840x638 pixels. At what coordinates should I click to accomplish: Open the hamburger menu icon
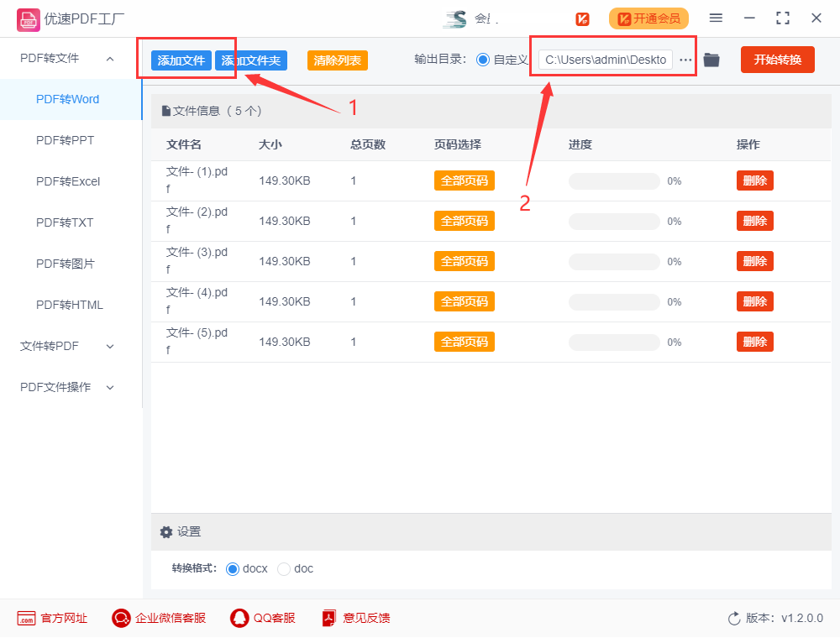click(716, 18)
